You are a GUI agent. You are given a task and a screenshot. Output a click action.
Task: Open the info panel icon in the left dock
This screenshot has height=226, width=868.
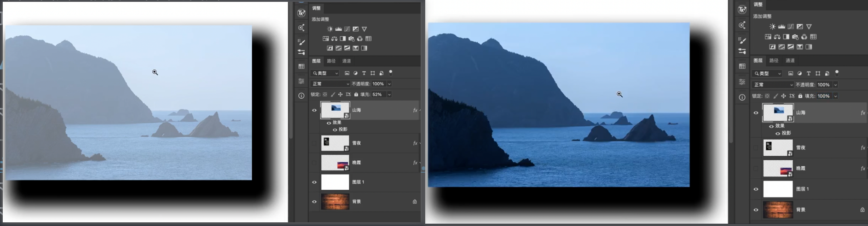(301, 96)
